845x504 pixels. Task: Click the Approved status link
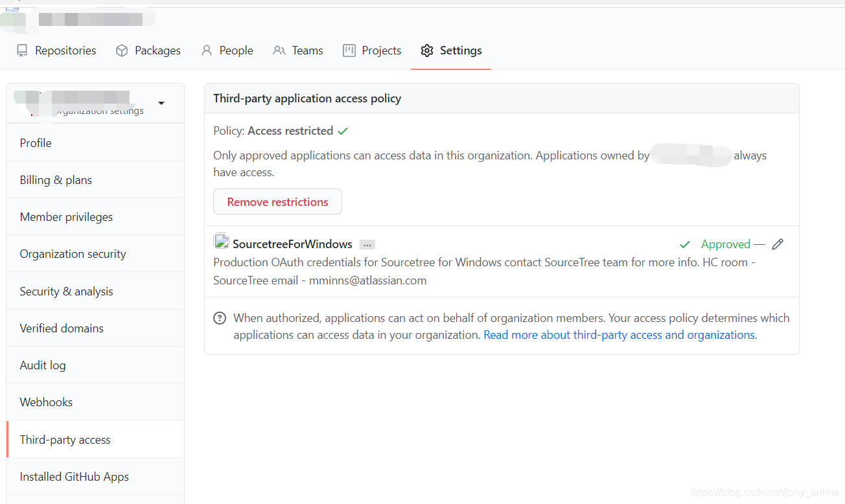726,244
